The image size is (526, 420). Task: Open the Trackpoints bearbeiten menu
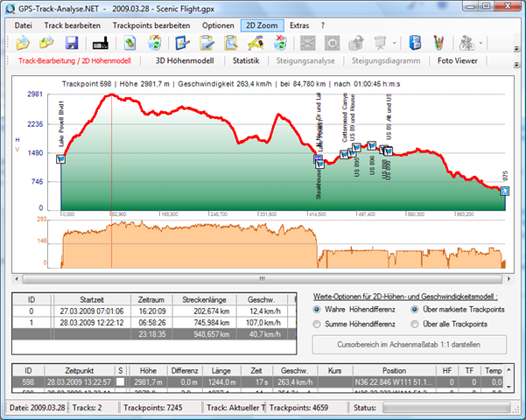tap(151, 25)
